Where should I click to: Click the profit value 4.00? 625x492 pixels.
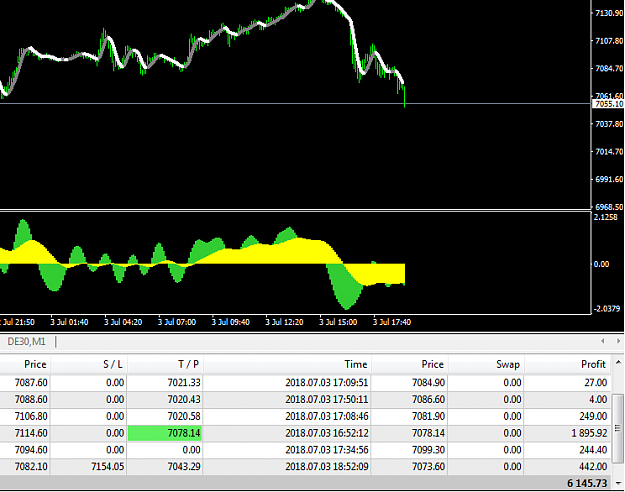point(598,400)
